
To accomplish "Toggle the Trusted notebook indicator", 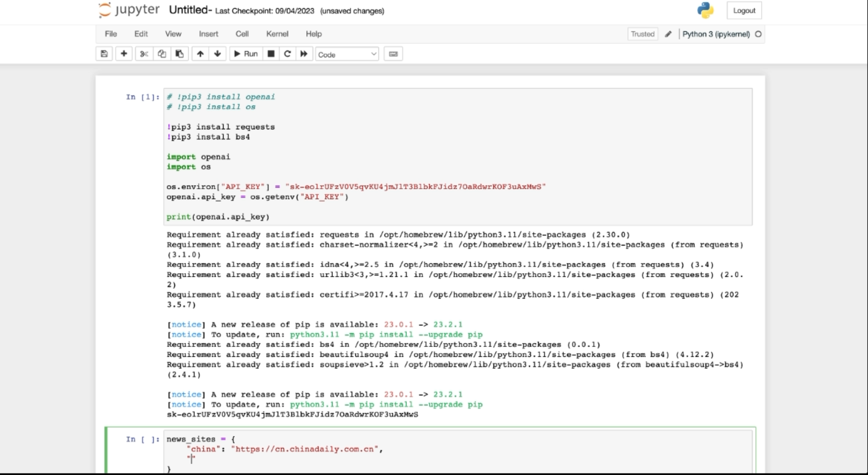I will pyautogui.click(x=642, y=34).
